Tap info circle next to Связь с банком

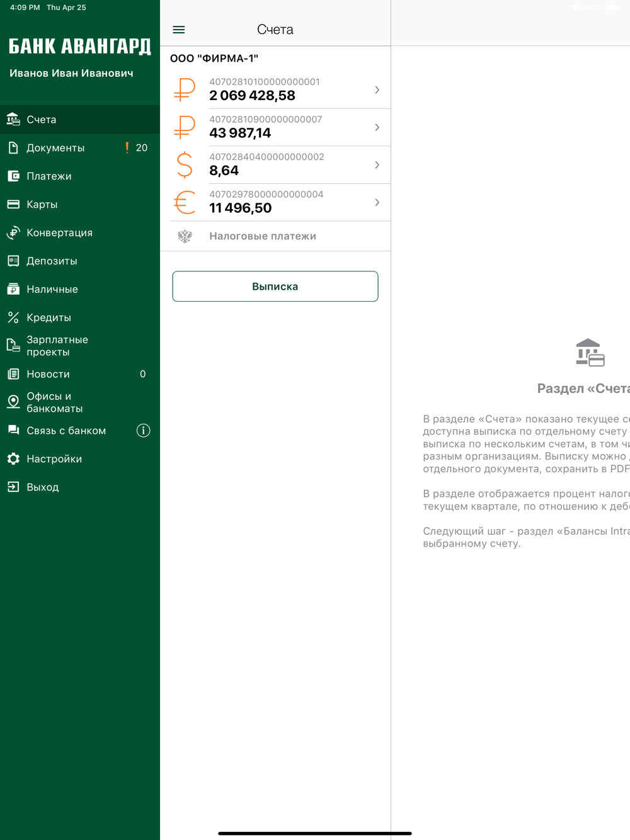[144, 431]
